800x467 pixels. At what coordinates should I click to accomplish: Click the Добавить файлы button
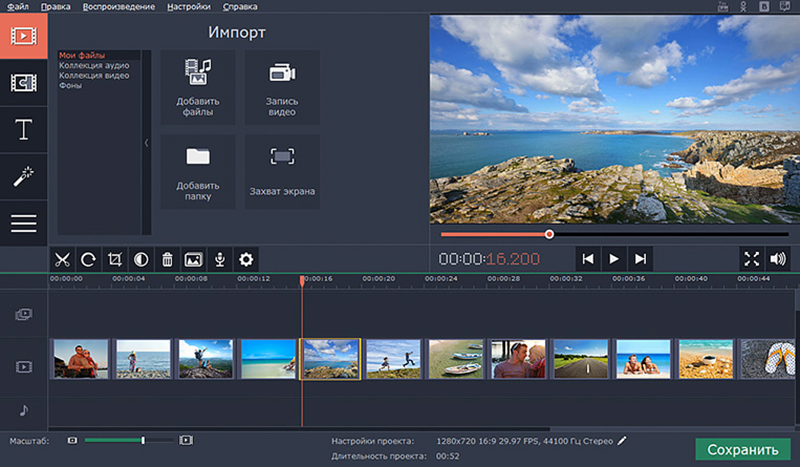(197, 88)
